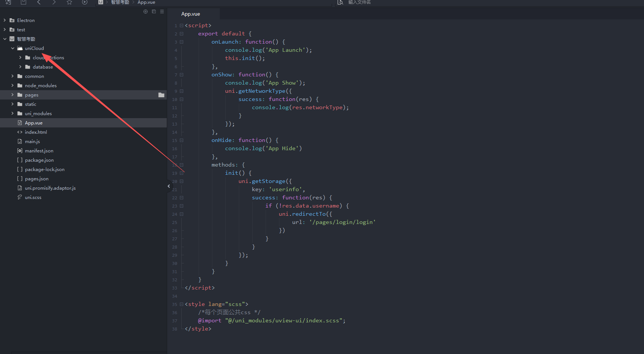
Task: Click the collapse-all icon in project panel
Action: pos(154,12)
